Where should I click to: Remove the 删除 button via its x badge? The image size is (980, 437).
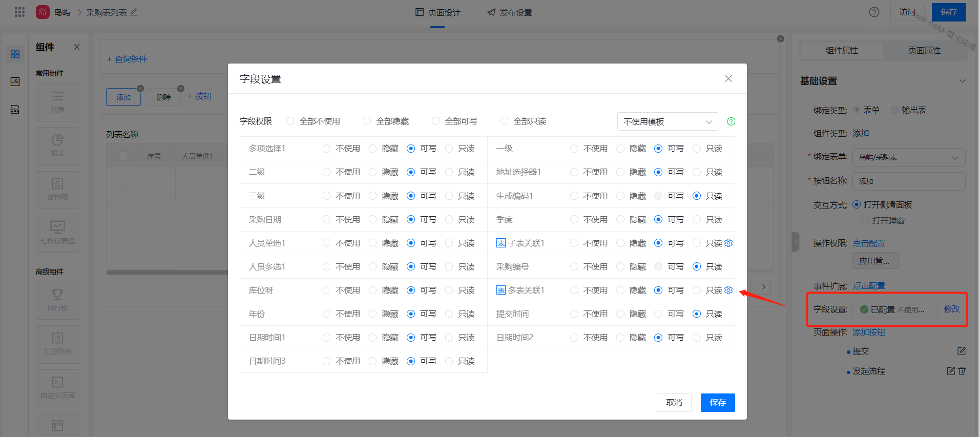point(180,88)
